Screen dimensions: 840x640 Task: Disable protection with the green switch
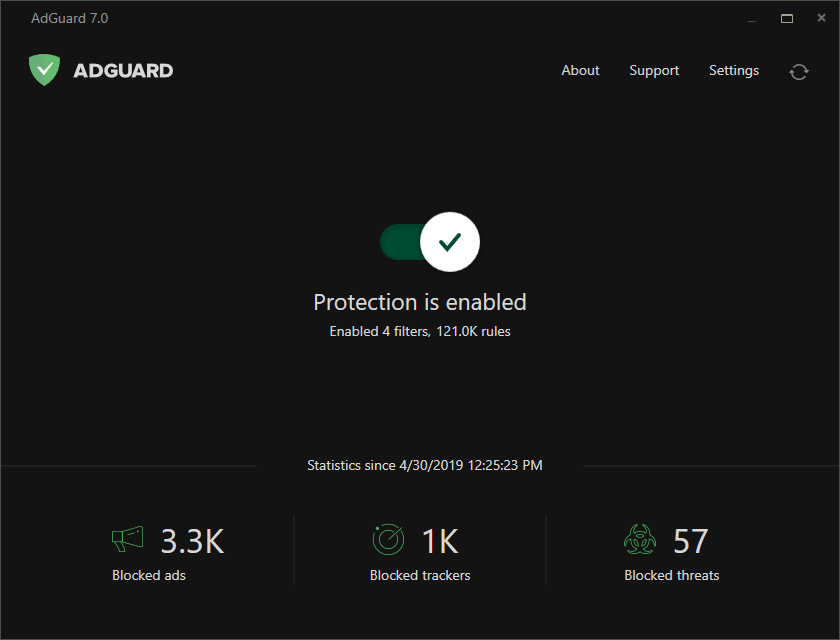coord(430,242)
